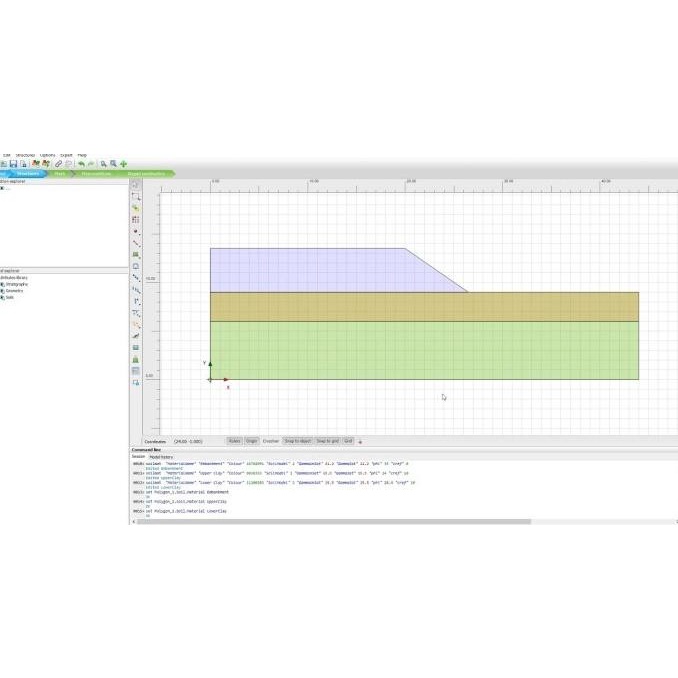Viewport: 678px width, 678px height.
Task: Save the project with the floppy disk icon
Action: [x=13, y=163]
